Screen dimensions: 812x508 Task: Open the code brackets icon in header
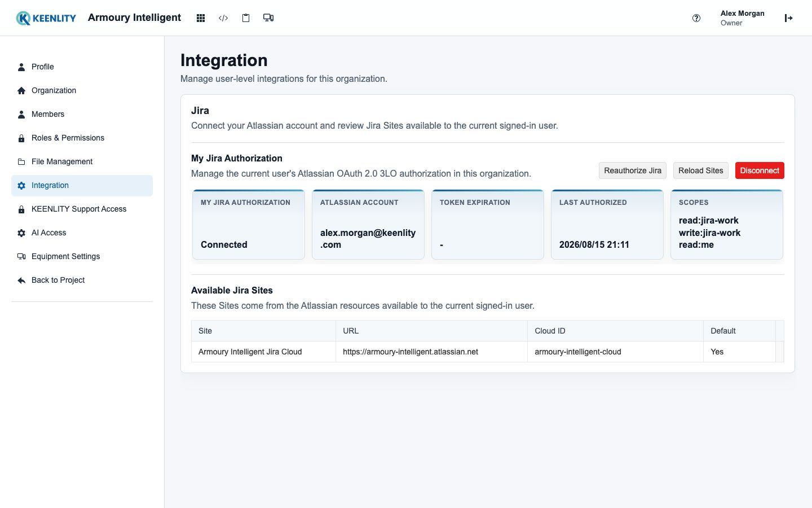coord(223,18)
